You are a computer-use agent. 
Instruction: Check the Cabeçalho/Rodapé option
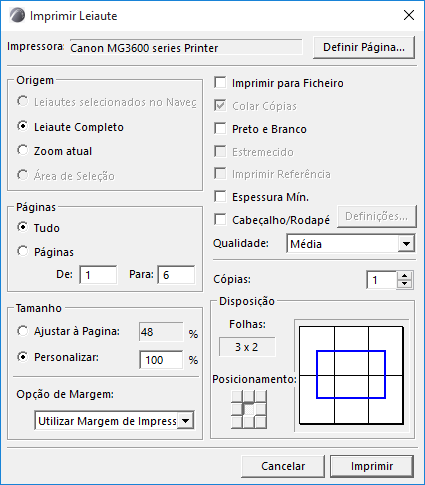coord(272,220)
